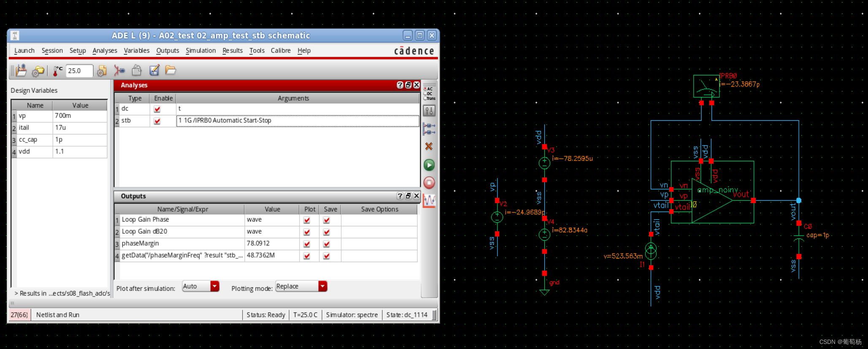Click the temperature 25.0 input field
This screenshot has height=349, width=868.
coord(79,71)
